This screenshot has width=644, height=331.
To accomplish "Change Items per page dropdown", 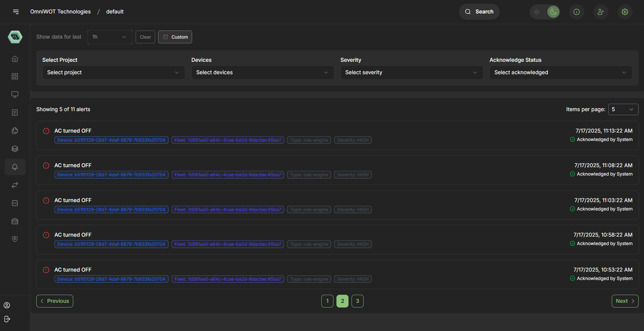I will [623, 109].
